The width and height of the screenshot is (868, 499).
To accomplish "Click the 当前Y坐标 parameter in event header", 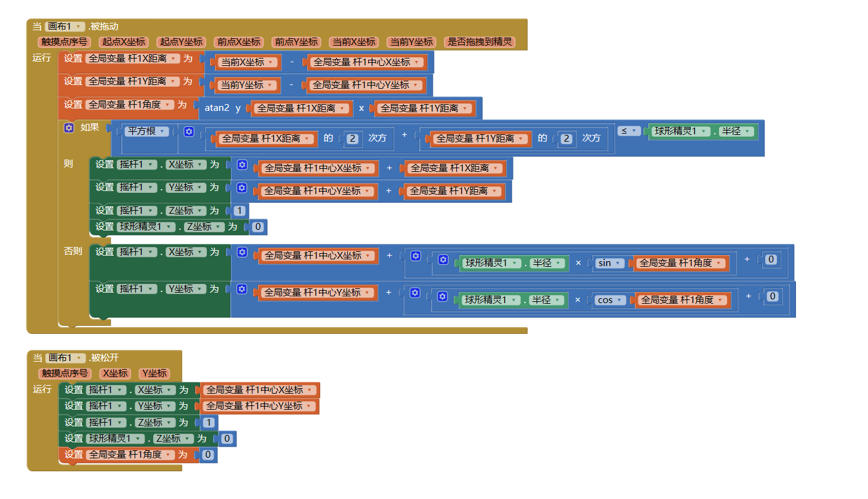I will point(411,42).
